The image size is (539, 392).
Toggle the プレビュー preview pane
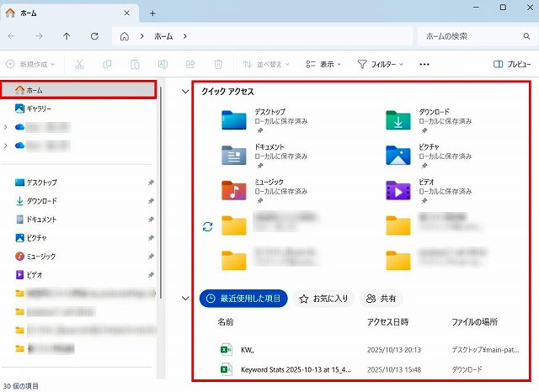[511, 64]
